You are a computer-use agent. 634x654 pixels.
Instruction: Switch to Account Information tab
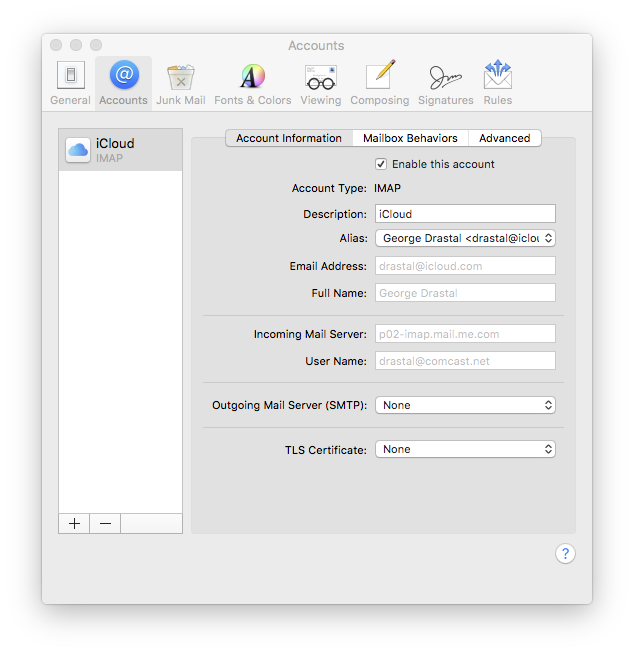289,138
